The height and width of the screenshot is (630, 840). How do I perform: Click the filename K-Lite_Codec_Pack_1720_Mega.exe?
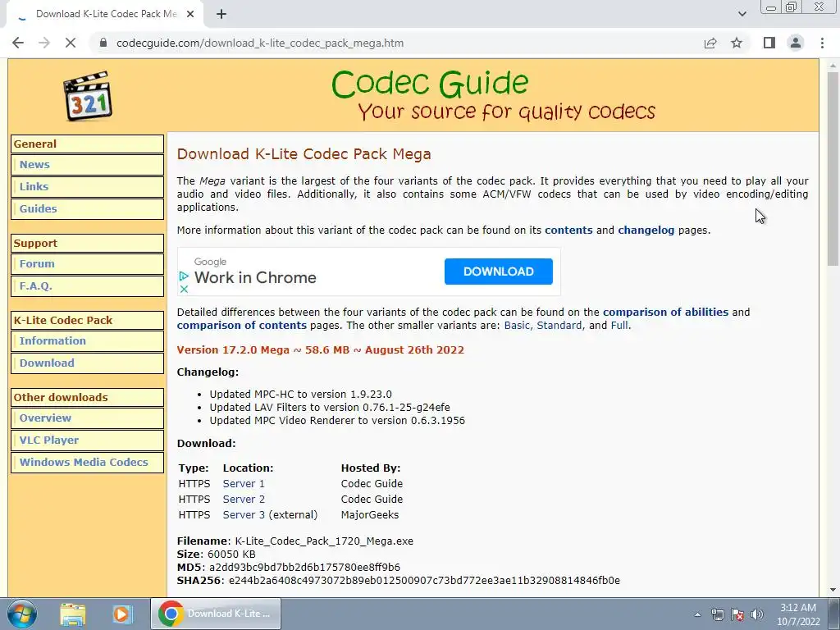(324, 541)
